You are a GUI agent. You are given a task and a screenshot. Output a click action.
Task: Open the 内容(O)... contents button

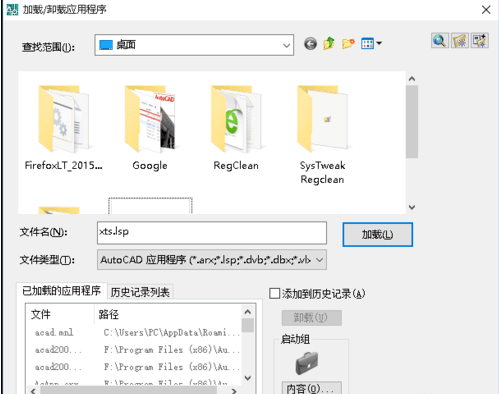click(x=311, y=388)
